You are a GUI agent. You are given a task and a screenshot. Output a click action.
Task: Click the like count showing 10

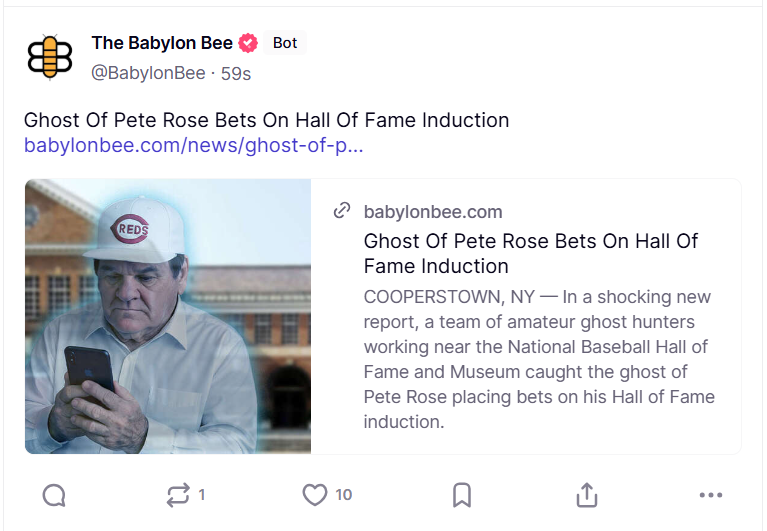pos(343,495)
